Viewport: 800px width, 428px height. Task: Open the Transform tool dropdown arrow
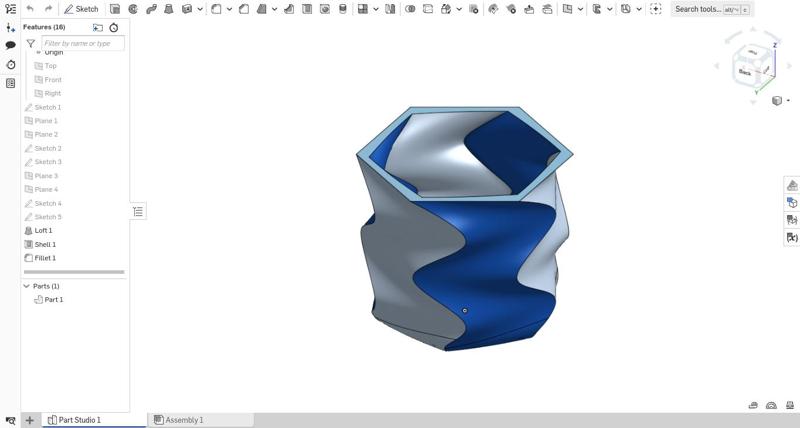click(x=459, y=9)
